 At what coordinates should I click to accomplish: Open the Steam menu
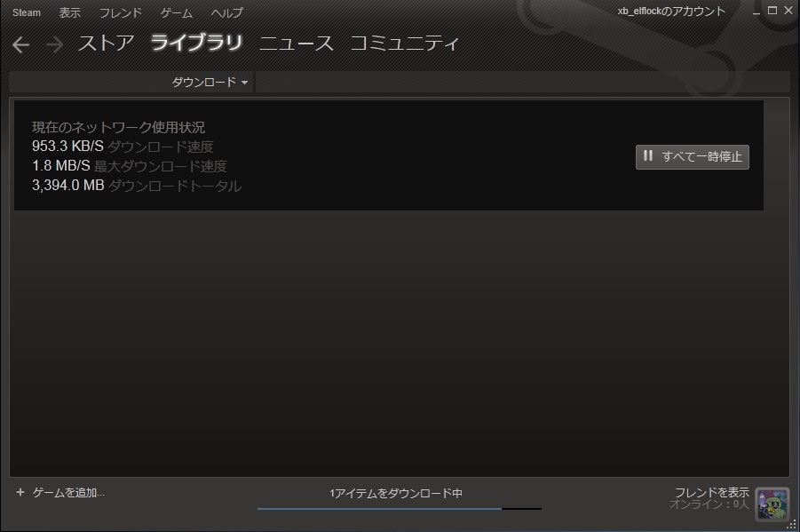(27, 12)
